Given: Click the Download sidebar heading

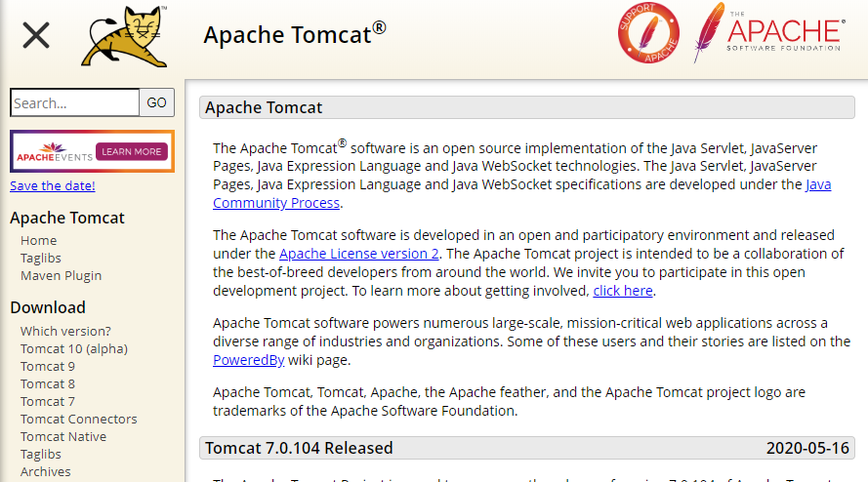Looking at the screenshot, I should click(48, 307).
